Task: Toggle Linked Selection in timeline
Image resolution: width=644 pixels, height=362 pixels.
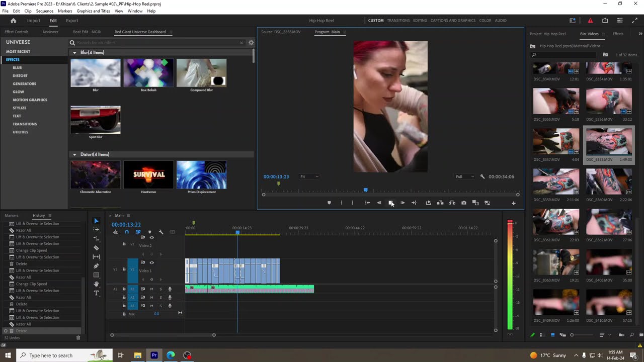Action: 138,232
